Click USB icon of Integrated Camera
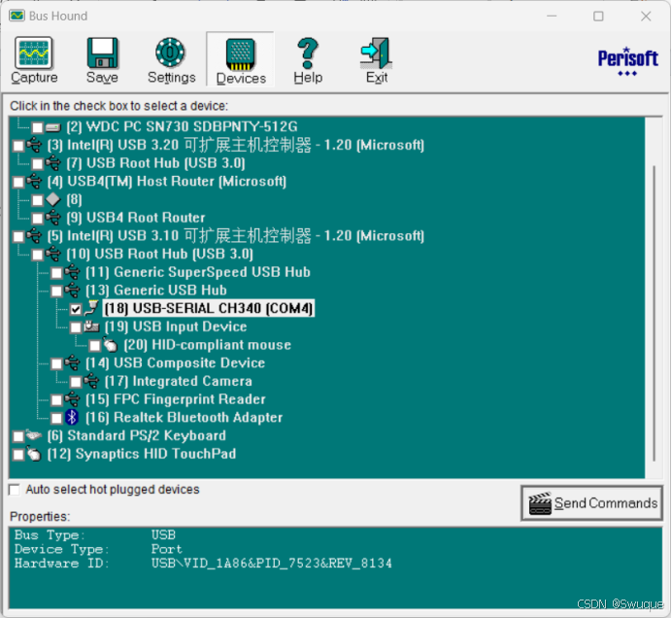Screen dimensions: 672x618 click(91, 381)
